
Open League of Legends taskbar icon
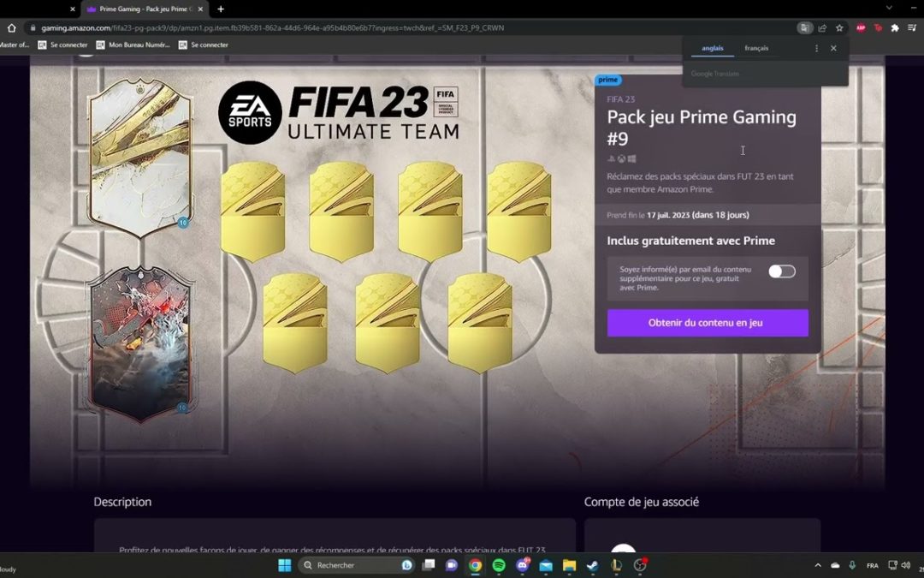pyautogui.click(x=616, y=565)
